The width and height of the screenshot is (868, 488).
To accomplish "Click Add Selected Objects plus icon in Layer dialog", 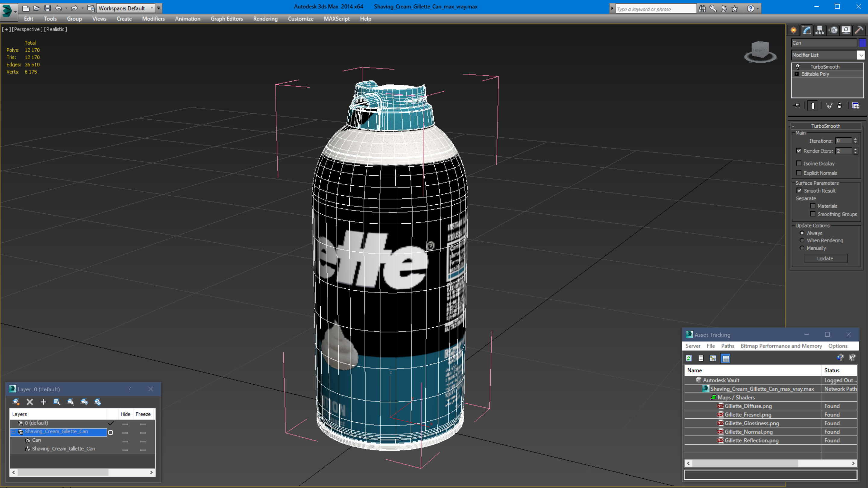I will 43,402.
